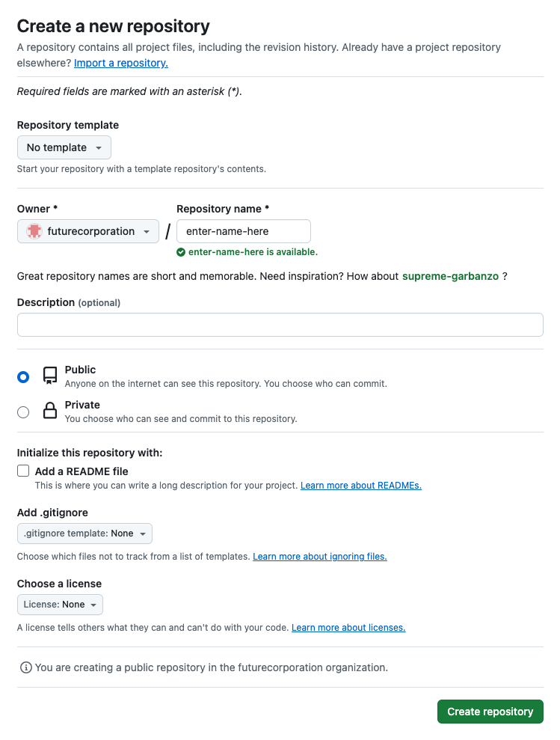Click the info icon beside public repository notice
560x740 pixels.
[x=26, y=667]
